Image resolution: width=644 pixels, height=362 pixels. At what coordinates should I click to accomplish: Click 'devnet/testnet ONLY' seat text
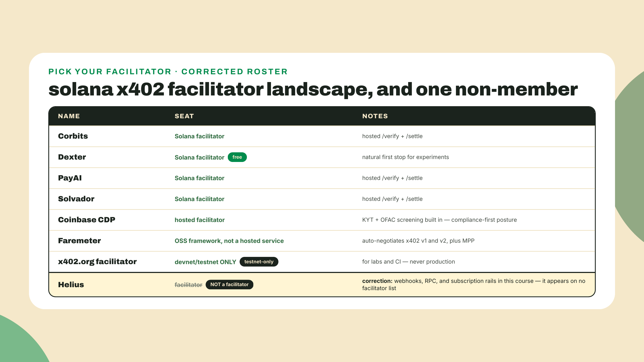(205, 262)
